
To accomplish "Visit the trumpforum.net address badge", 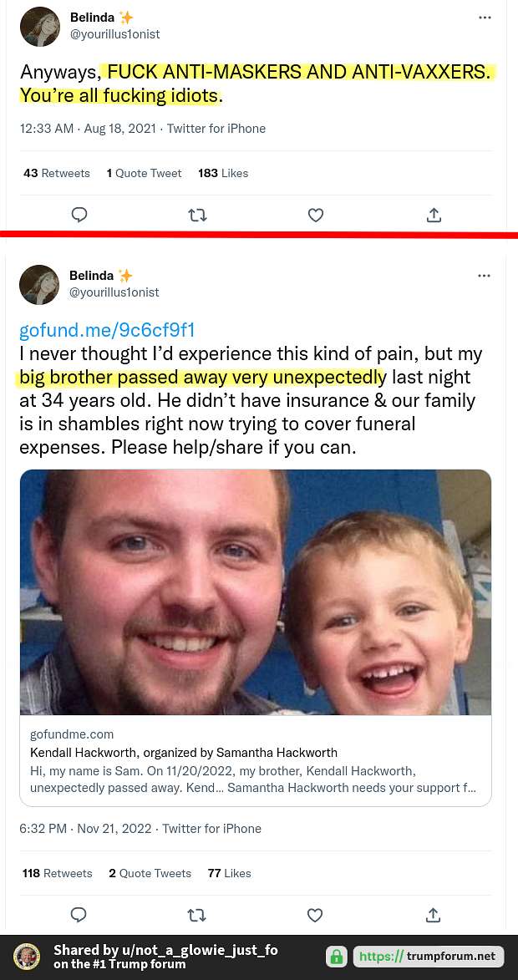I will (429, 957).
